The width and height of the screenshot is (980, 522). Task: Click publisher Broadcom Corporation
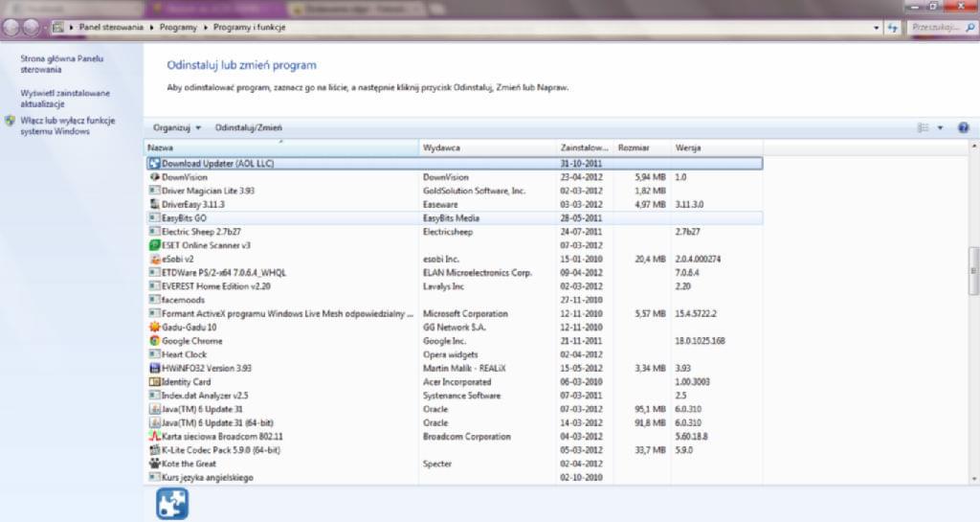pos(467,437)
